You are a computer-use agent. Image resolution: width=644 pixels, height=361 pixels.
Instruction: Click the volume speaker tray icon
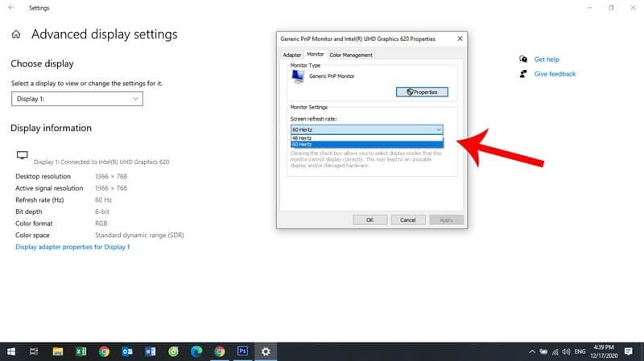(567, 351)
